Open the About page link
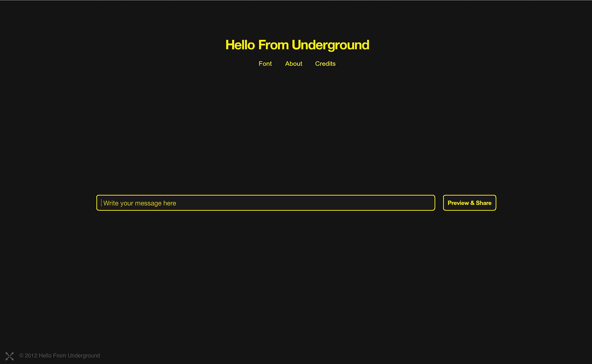 point(293,64)
